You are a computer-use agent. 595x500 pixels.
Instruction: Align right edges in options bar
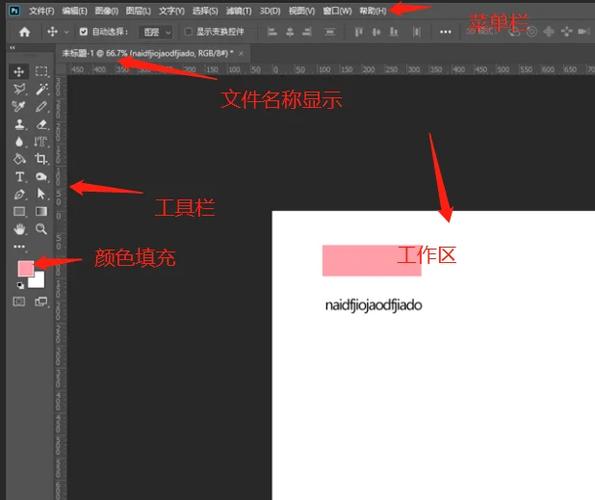click(x=307, y=32)
